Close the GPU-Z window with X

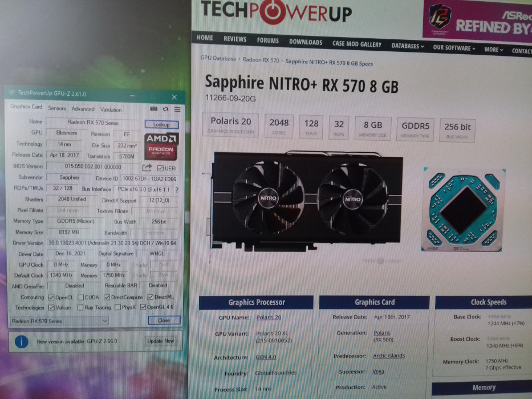tap(174, 97)
